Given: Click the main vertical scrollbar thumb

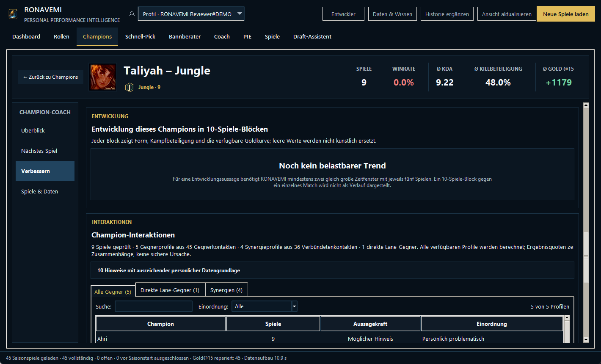Looking at the screenshot, I should [586, 257].
